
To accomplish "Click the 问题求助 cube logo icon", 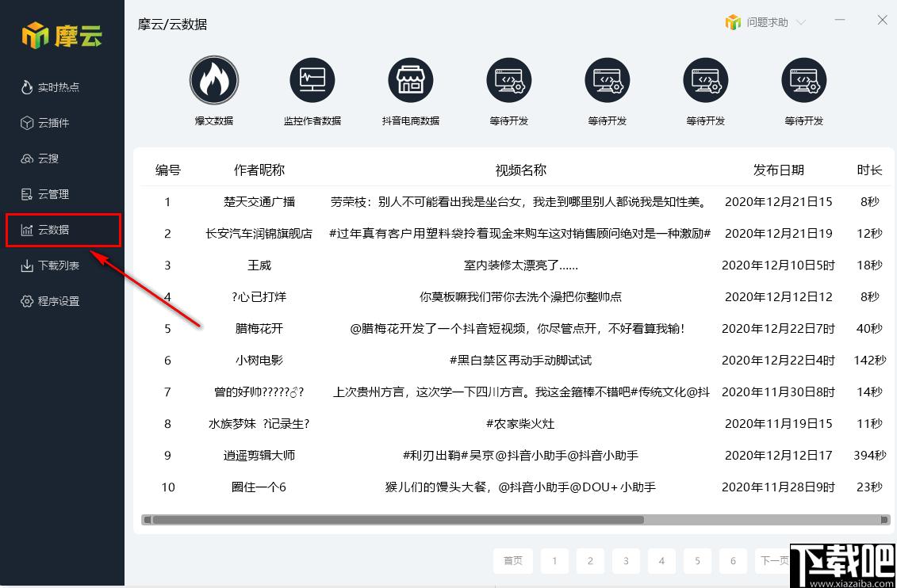I will [x=733, y=22].
